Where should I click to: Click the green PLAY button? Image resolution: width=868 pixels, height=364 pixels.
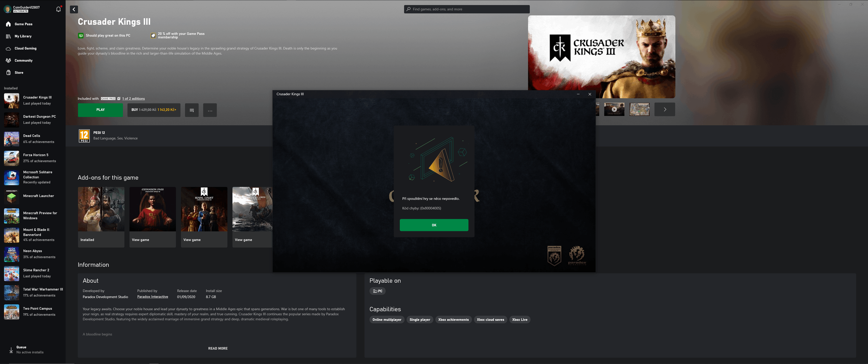tap(100, 110)
